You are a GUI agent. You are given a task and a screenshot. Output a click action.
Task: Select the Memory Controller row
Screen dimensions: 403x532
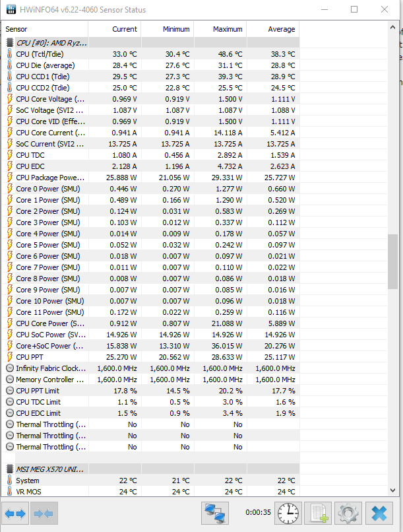coord(151,380)
